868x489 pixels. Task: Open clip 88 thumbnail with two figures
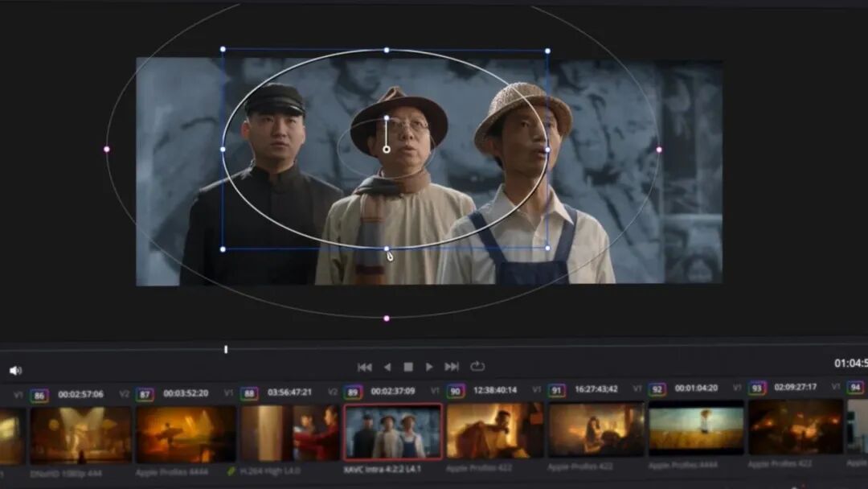(x=289, y=433)
